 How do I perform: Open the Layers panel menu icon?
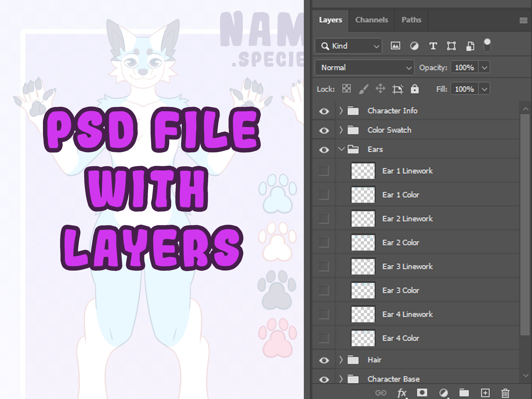(x=523, y=20)
